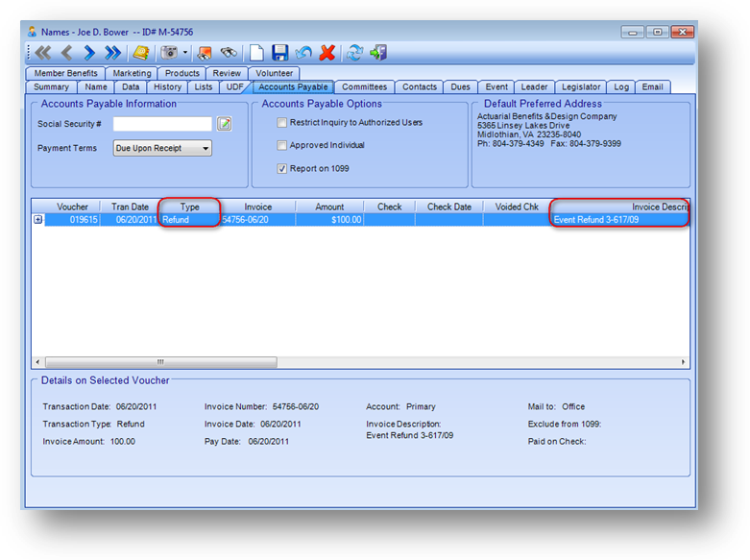Click the binoculars find icon
The height and width of the screenshot is (560, 750).
point(229,53)
